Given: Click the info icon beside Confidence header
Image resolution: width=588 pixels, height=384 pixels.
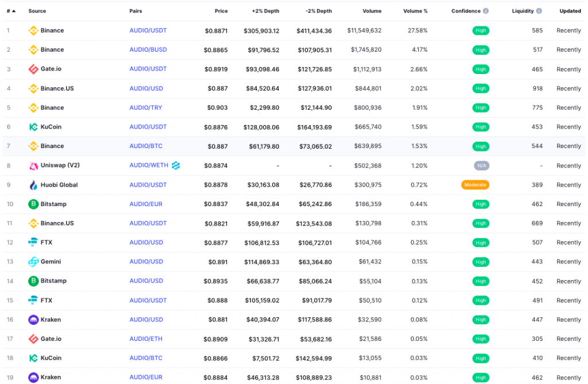Looking at the screenshot, I should tap(486, 11).
